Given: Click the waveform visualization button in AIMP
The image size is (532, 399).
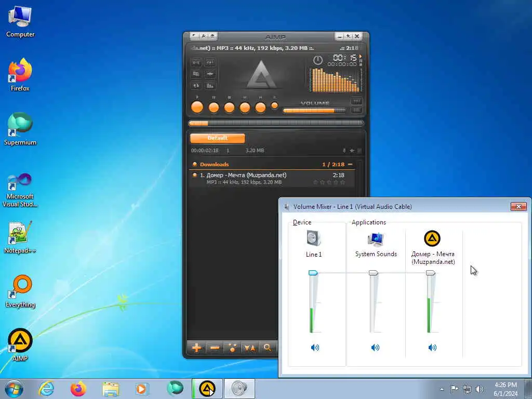Looking at the screenshot, I should (x=210, y=74).
